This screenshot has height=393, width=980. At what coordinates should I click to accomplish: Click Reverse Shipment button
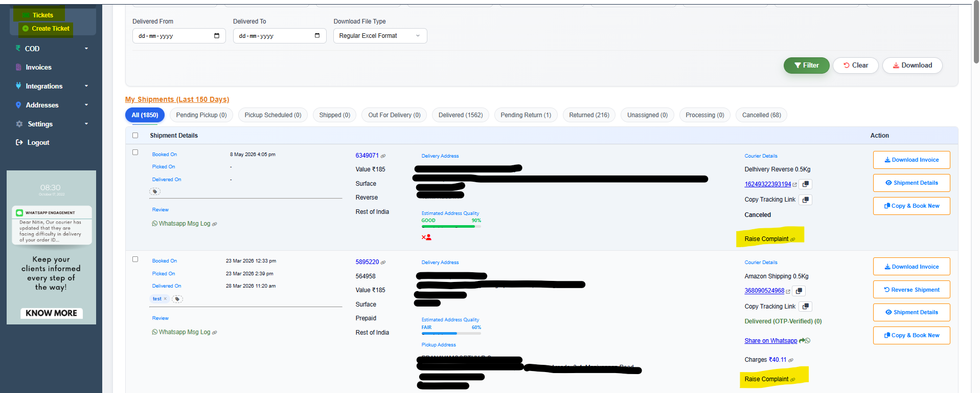point(911,290)
